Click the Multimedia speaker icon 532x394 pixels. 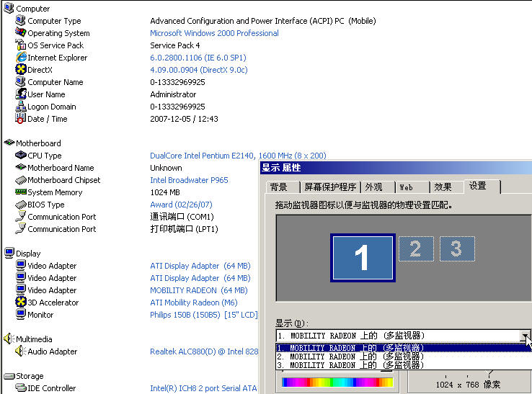(x=9, y=339)
